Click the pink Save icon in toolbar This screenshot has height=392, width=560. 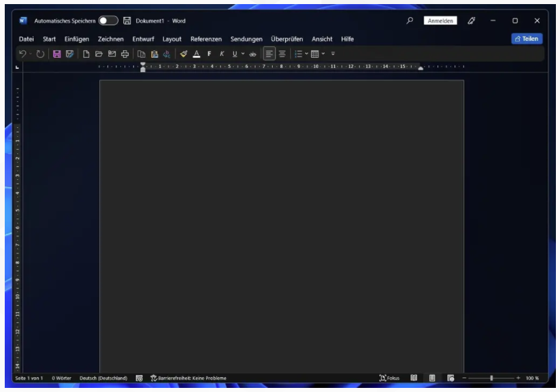point(56,54)
